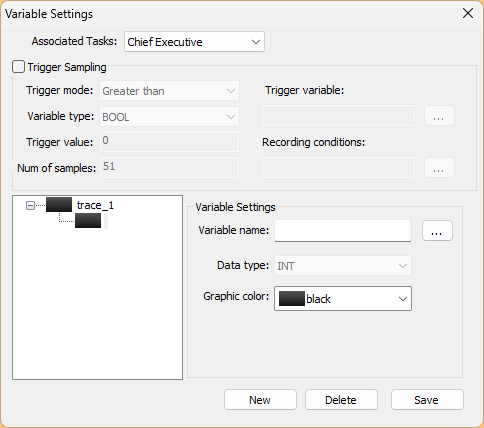The image size is (484, 428).
Task: Click the black swatch in Graphic color box
Action: (292, 299)
